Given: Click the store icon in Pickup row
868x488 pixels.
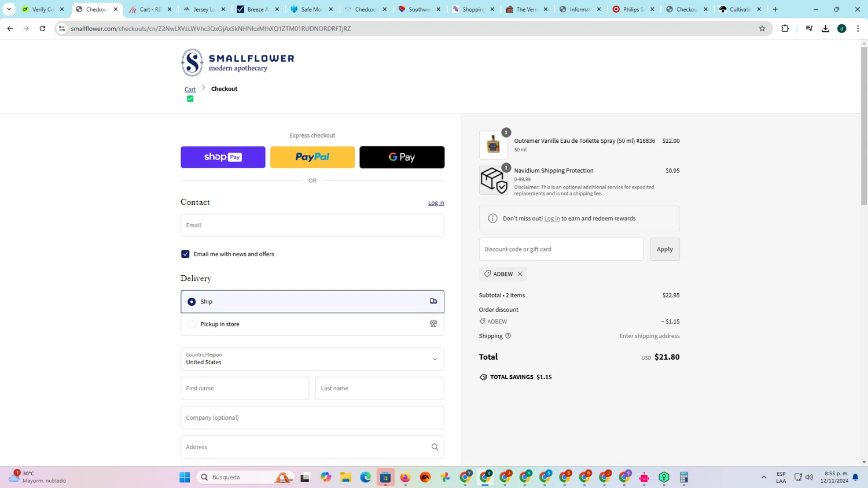Looking at the screenshot, I should pos(433,324).
